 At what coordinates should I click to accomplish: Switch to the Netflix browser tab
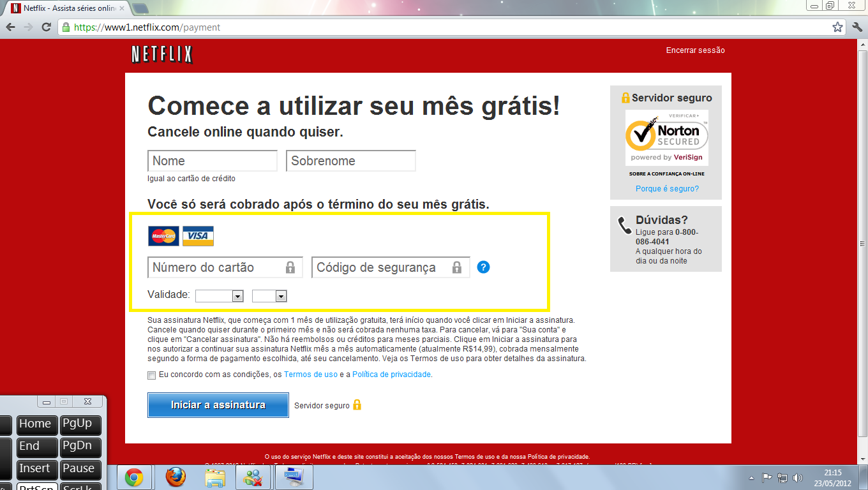[69, 9]
